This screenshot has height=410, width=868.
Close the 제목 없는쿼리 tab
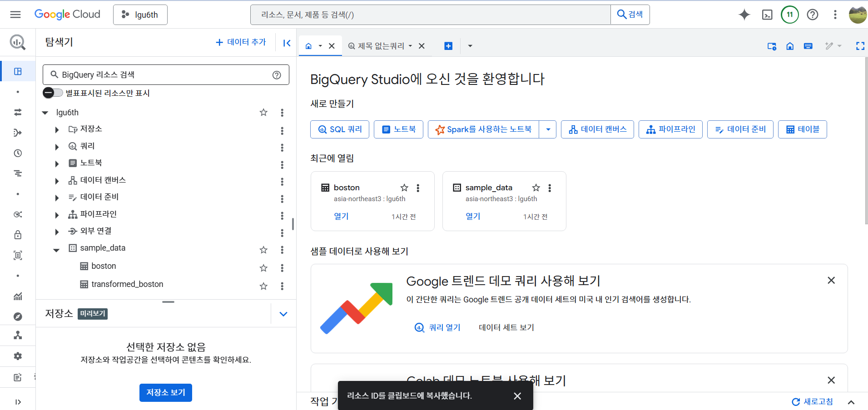422,46
